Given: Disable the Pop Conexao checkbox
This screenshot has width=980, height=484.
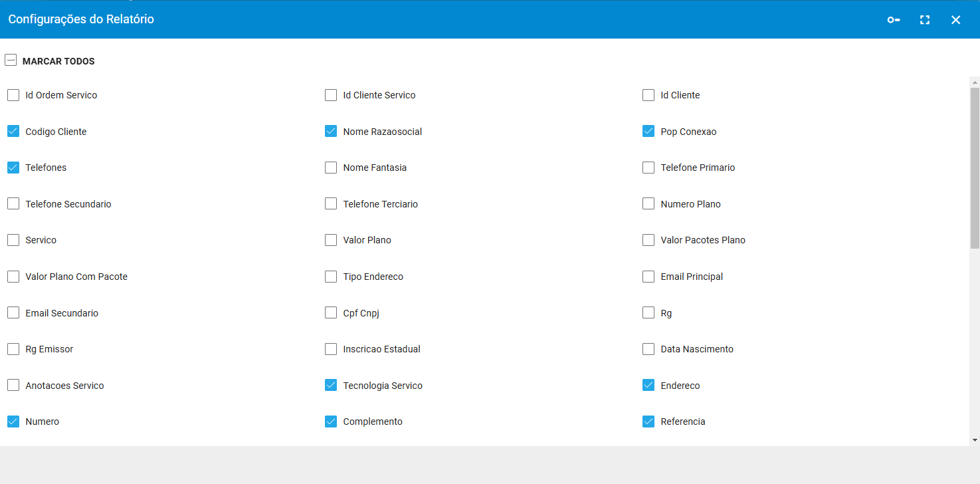Looking at the screenshot, I should coord(648,131).
